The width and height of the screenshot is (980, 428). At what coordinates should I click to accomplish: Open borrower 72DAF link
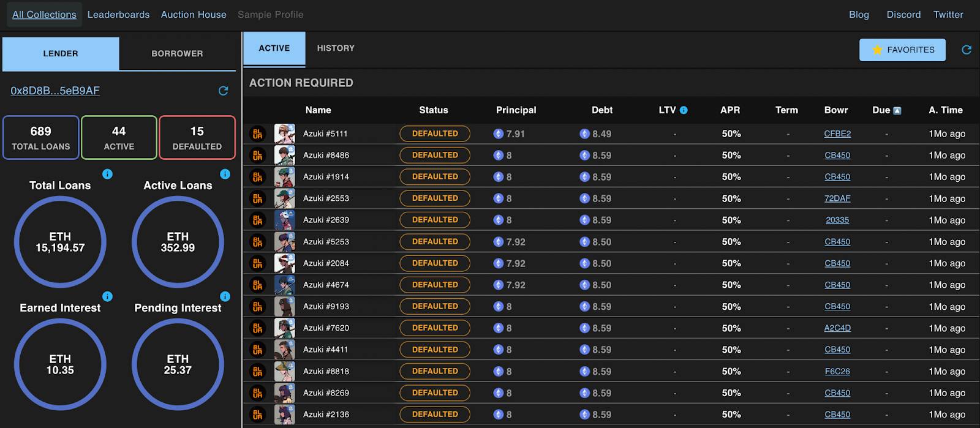(x=837, y=198)
